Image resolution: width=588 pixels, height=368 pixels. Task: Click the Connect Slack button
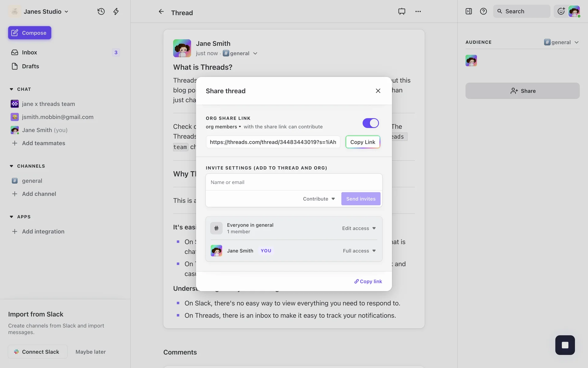coord(38,352)
